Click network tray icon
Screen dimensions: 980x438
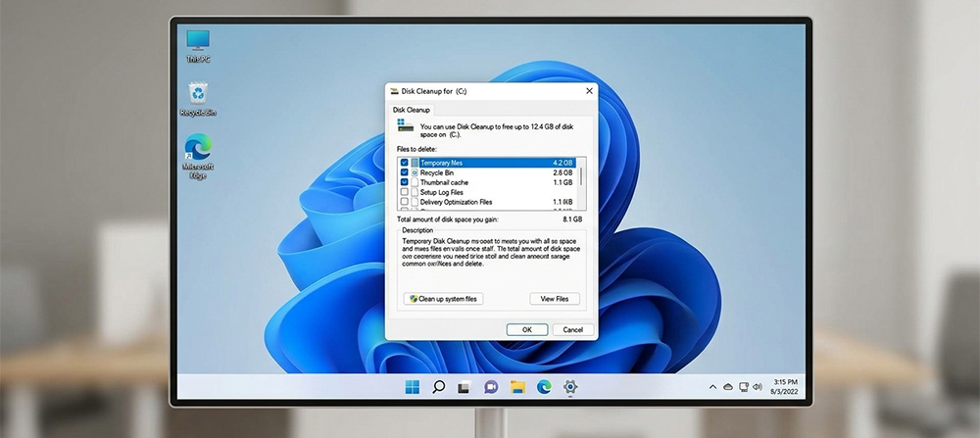click(743, 387)
